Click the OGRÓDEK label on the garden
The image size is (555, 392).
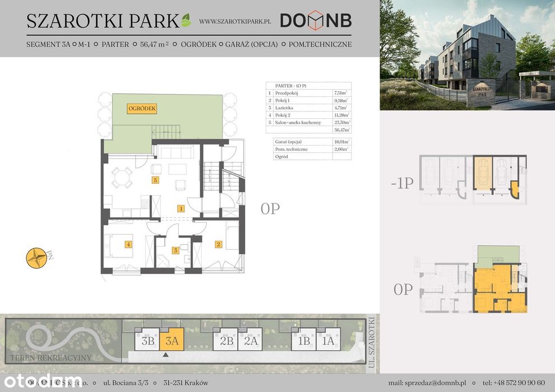[x=142, y=109]
